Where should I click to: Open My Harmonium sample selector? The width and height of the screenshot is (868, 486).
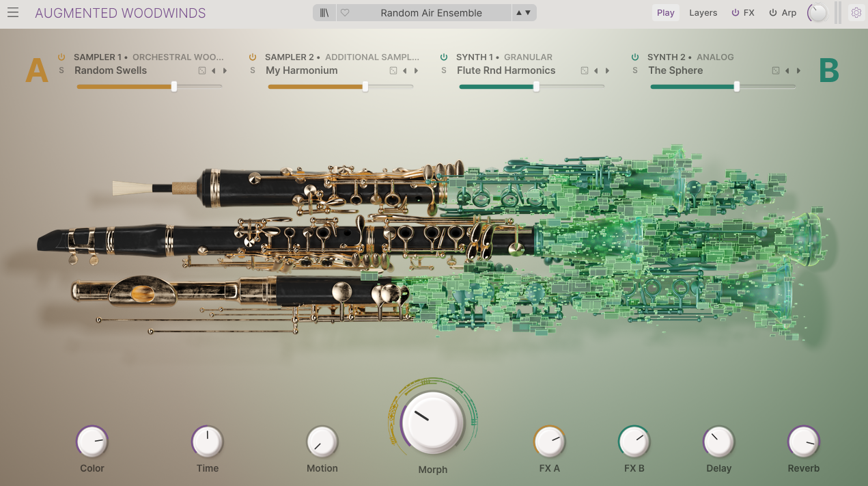[x=302, y=70]
